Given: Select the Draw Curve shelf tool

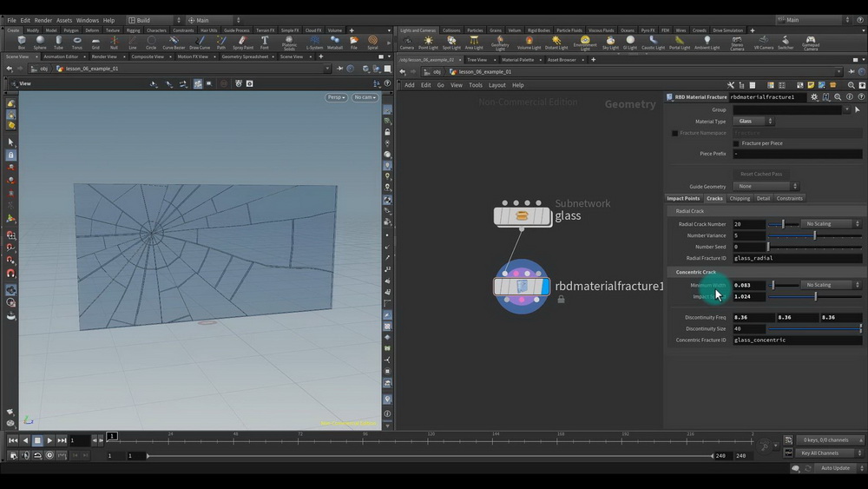Looking at the screenshot, I should [x=200, y=43].
